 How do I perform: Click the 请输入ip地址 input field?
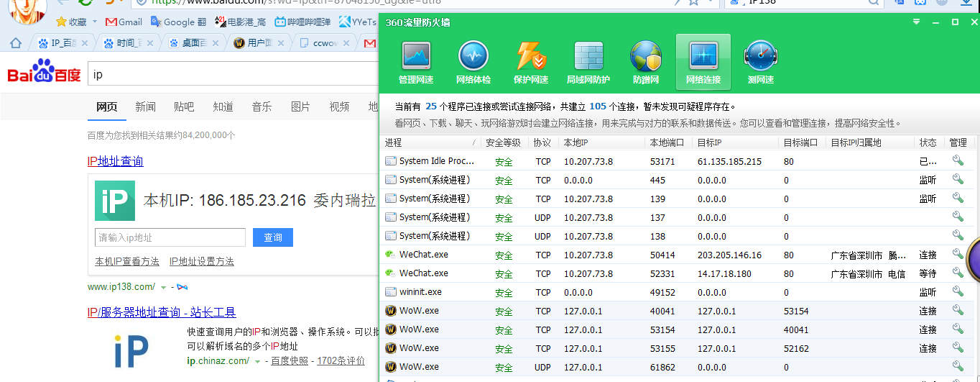pos(170,237)
